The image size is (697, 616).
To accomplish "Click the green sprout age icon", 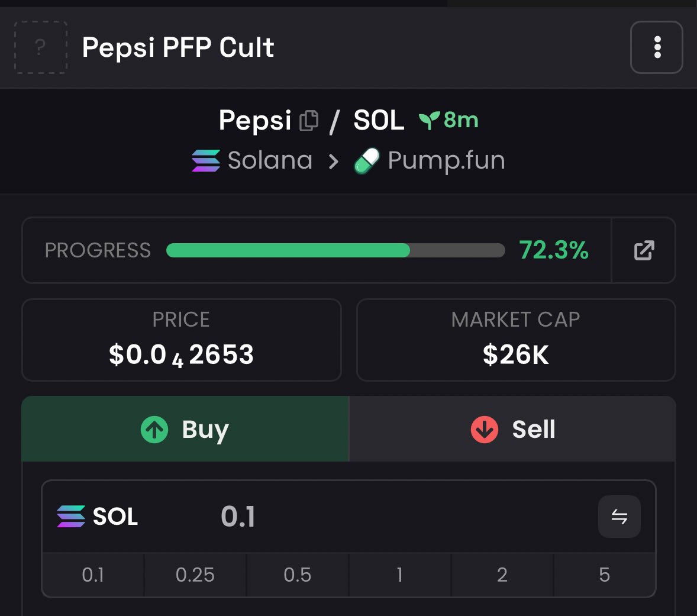I will pyautogui.click(x=428, y=121).
